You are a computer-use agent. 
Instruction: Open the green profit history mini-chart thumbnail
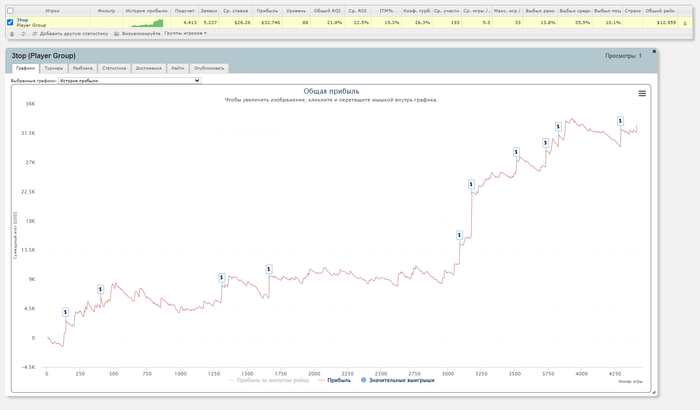[146, 23]
